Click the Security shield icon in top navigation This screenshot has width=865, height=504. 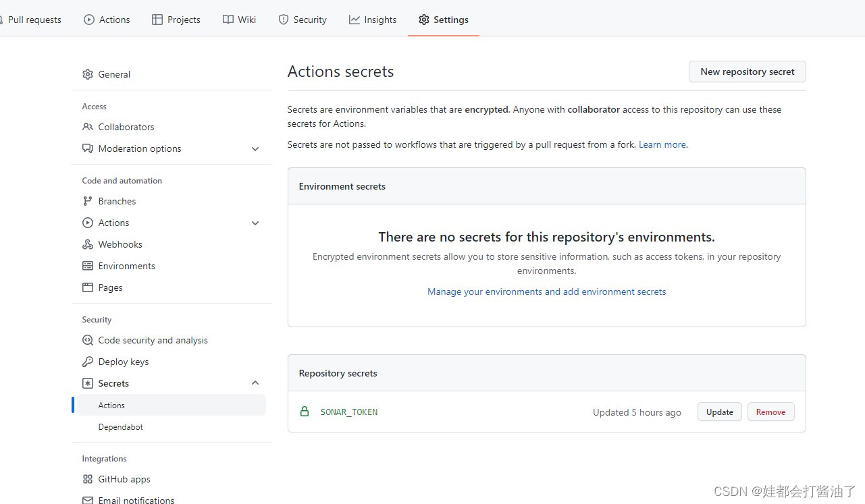pyautogui.click(x=284, y=20)
